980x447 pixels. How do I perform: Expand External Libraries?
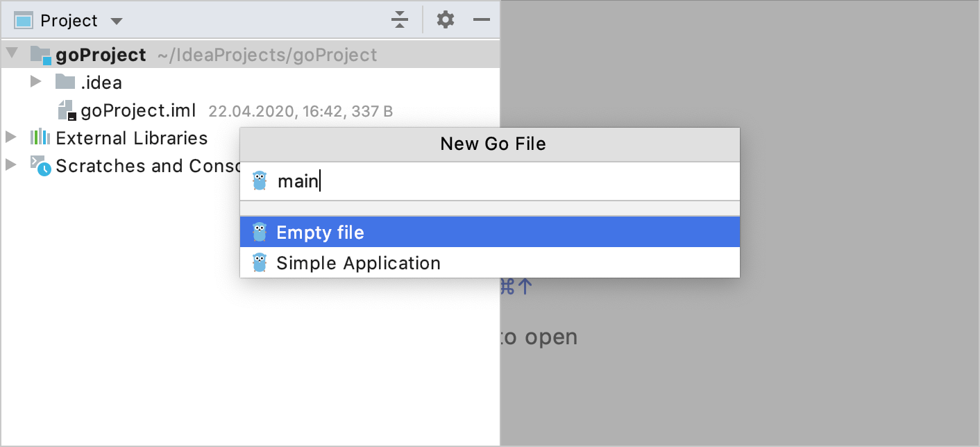click(11, 137)
